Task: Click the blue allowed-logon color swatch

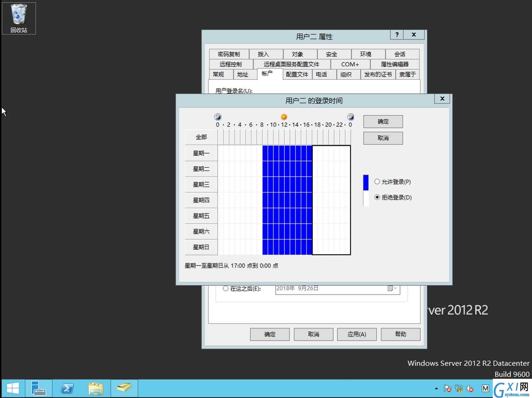Action: [x=366, y=183]
